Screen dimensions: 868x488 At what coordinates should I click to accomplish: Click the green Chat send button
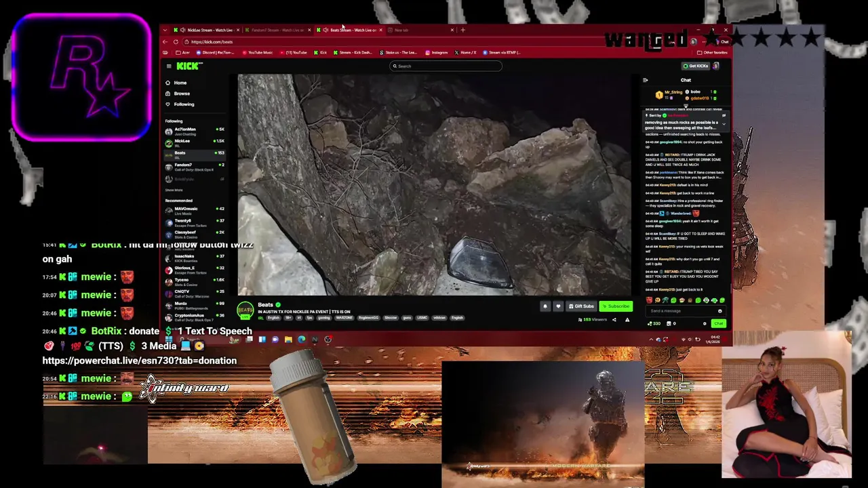pyautogui.click(x=719, y=323)
